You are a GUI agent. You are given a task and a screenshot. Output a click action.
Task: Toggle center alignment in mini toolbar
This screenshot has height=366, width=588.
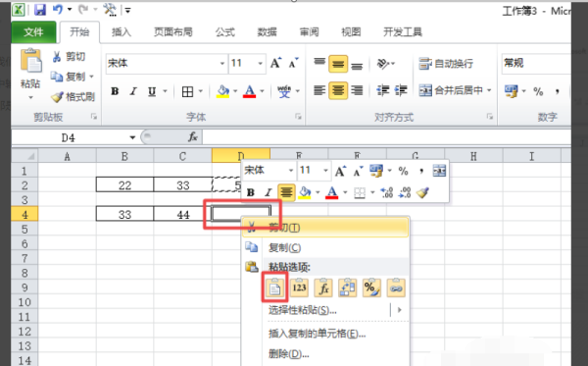tap(286, 192)
